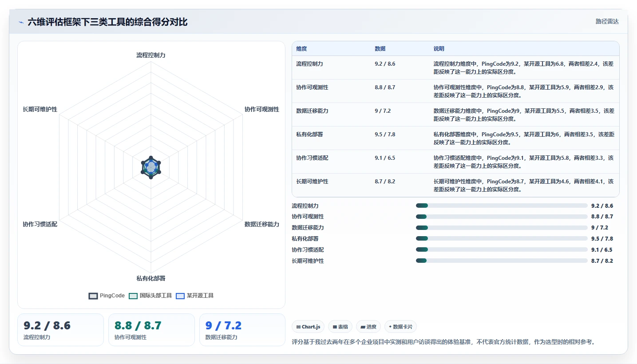Click the 说明 column header
637x364 pixels.
pyautogui.click(x=439, y=49)
